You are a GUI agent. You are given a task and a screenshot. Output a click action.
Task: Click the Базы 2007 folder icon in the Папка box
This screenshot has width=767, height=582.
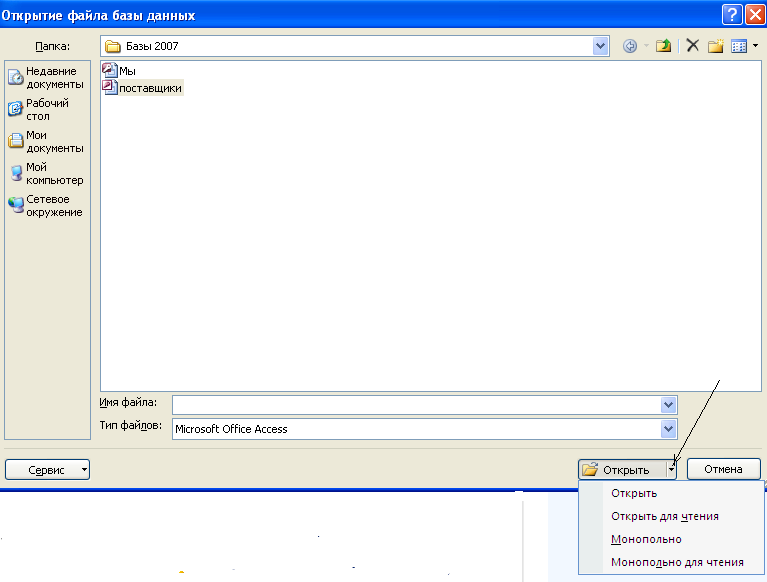tap(113, 46)
